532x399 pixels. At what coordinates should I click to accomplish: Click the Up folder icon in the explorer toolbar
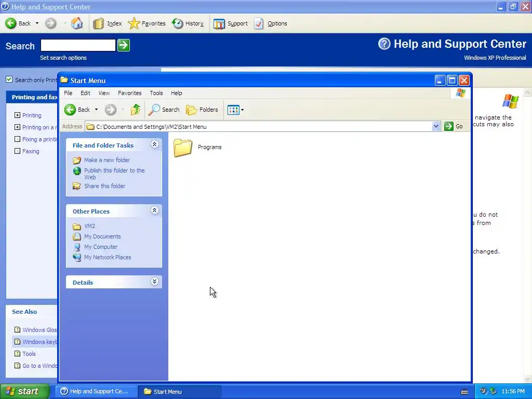coord(136,110)
